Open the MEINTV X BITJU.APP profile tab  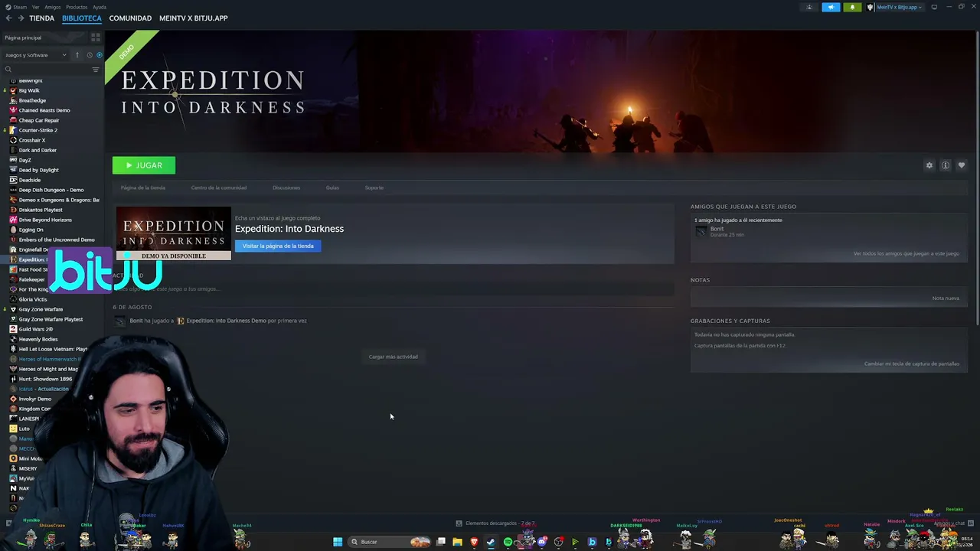(x=194, y=18)
